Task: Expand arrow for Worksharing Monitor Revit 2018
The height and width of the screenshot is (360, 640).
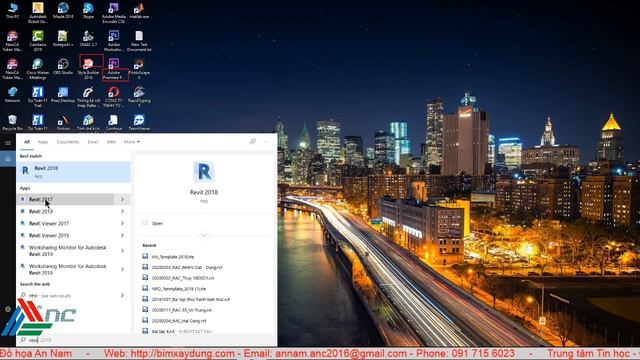Action: tap(122, 269)
